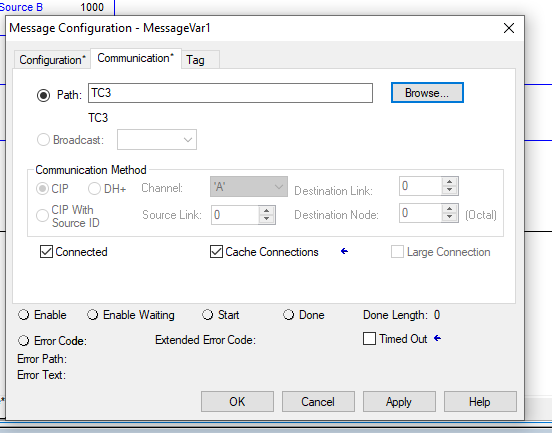The height and width of the screenshot is (433, 552).
Task: Open the Broadcast dropdown list
Action: tap(157, 140)
